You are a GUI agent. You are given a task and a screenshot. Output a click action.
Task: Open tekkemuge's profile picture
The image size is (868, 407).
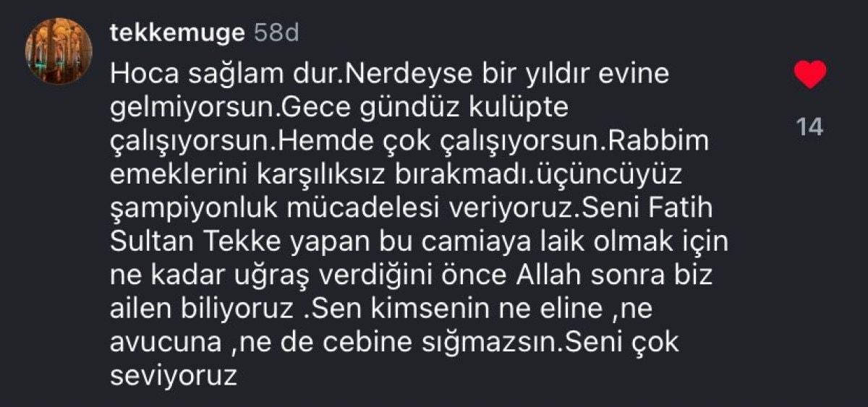coord(59,51)
